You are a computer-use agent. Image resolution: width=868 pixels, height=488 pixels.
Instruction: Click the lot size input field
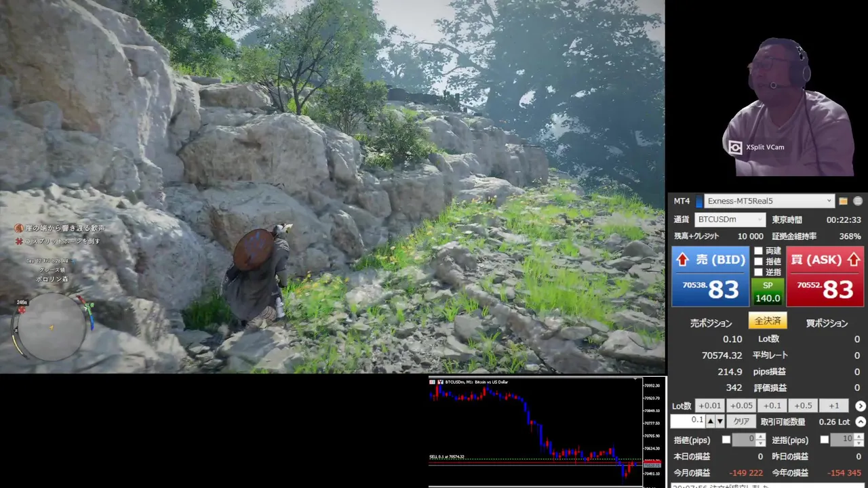click(688, 421)
